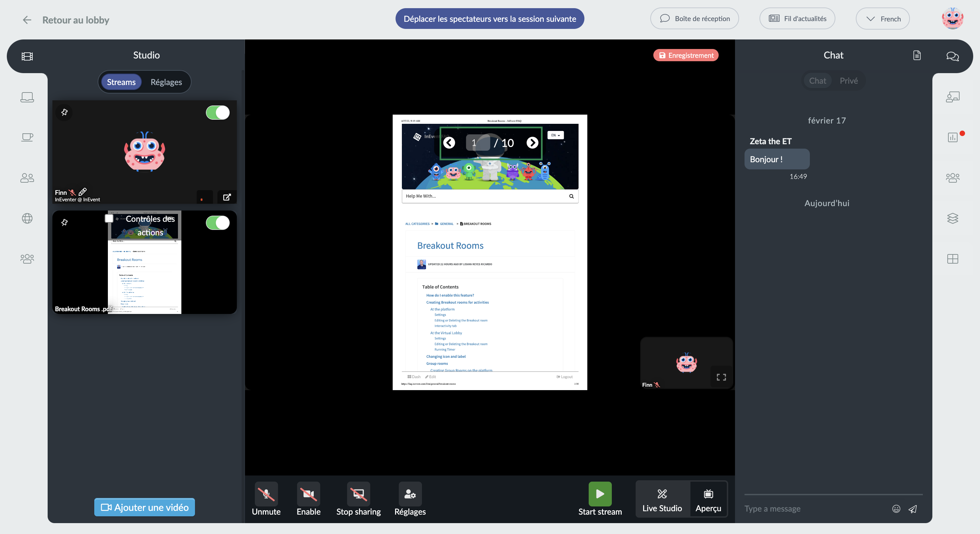Select the Privé chat tab
This screenshot has height=534, width=980.
849,81
